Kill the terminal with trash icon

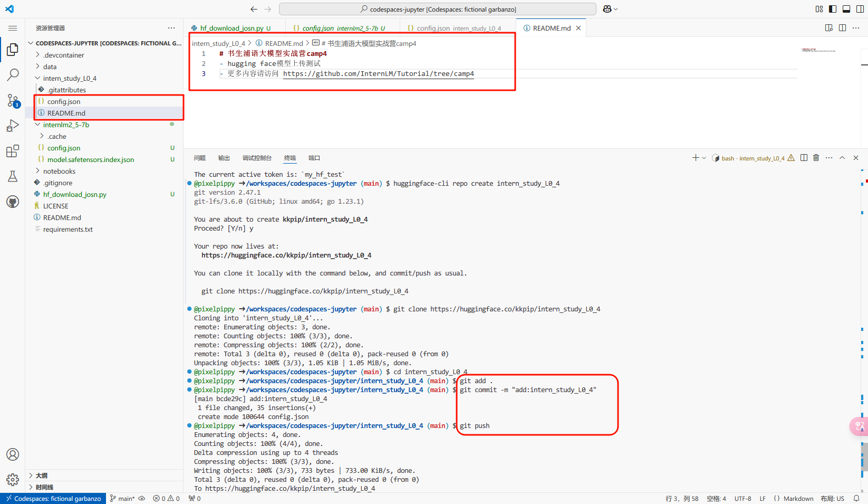816,158
